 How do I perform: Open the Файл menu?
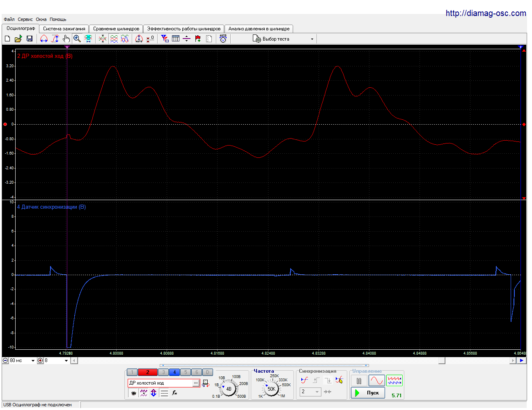(9, 19)
